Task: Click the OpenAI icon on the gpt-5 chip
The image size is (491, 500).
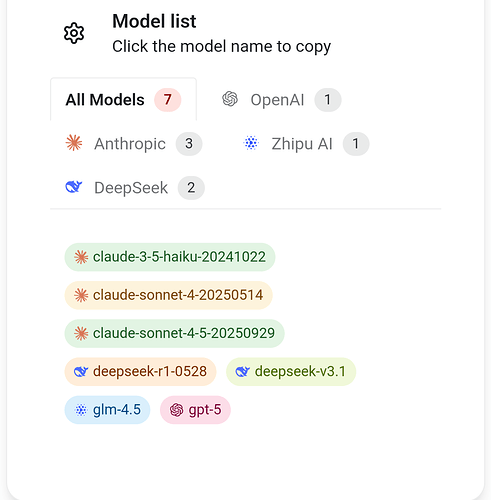Action: pyautogui.click(x=177, y=410)
